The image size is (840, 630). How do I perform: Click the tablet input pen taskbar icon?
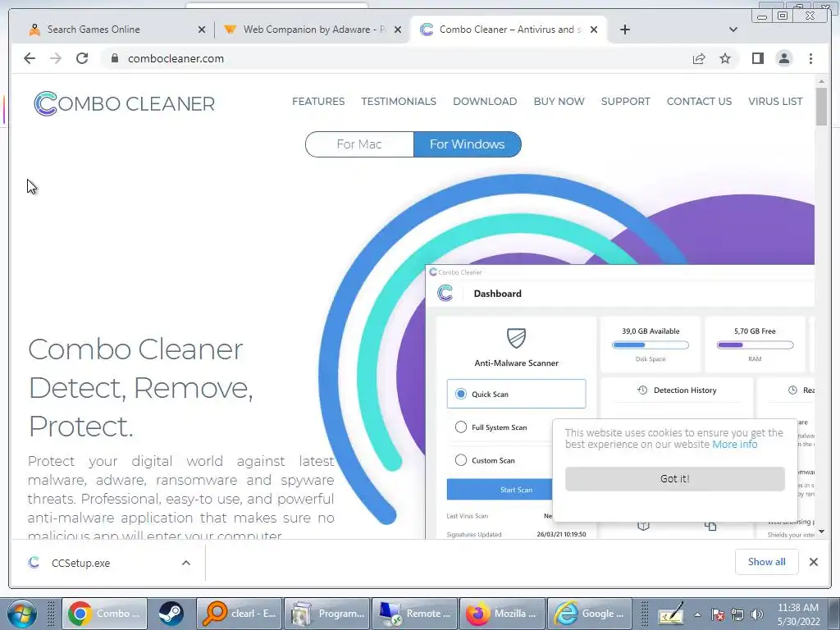(670, 614)
